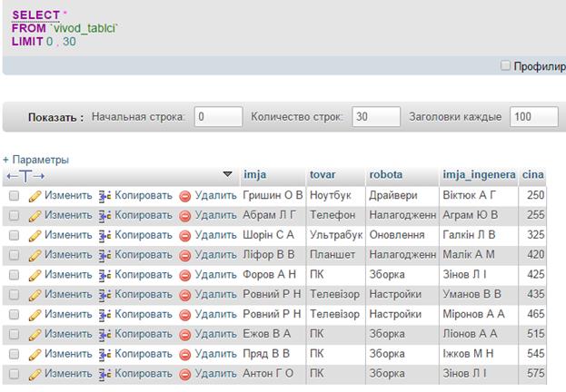Click the Віктюк А Г engineer cell

[x=469, y=195]
